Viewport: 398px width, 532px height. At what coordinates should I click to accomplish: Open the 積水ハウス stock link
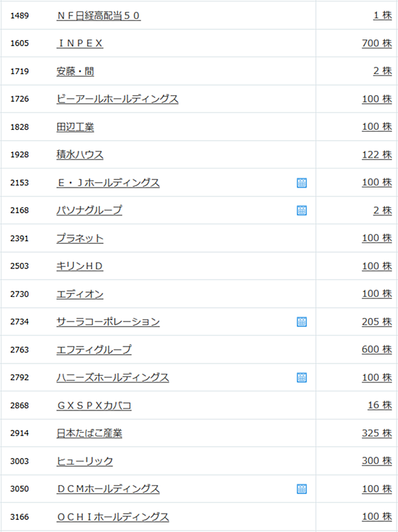[x=79, y=155]
